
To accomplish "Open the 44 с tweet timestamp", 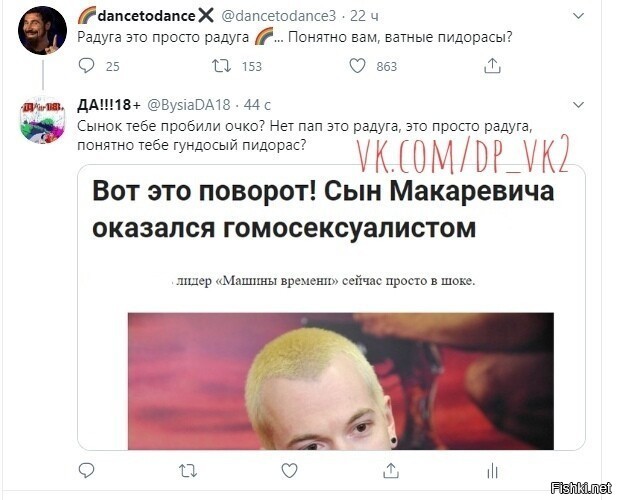I will click(x=257, y=105).
